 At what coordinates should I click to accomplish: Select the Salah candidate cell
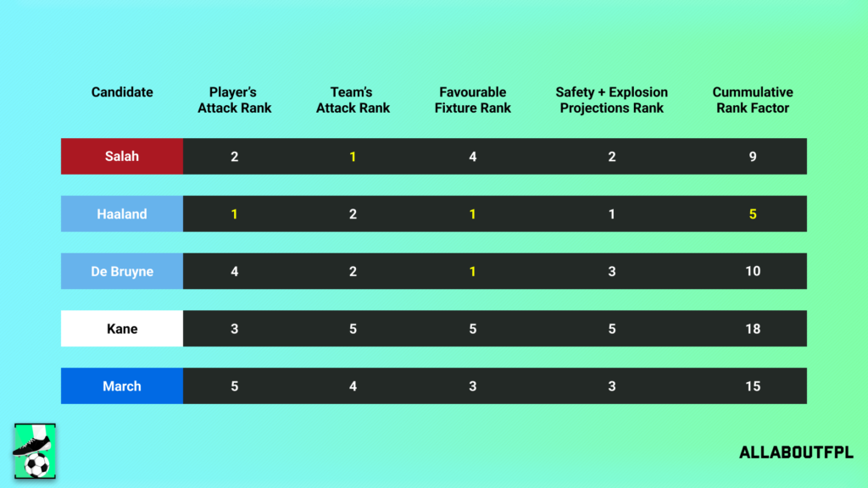pyautogui.click(x=122, y=157)
